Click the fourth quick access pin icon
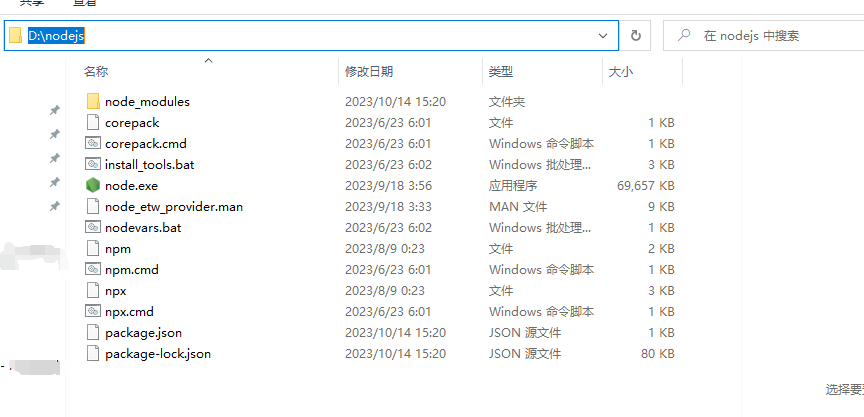Screen dimensions: 864x417 55,182
